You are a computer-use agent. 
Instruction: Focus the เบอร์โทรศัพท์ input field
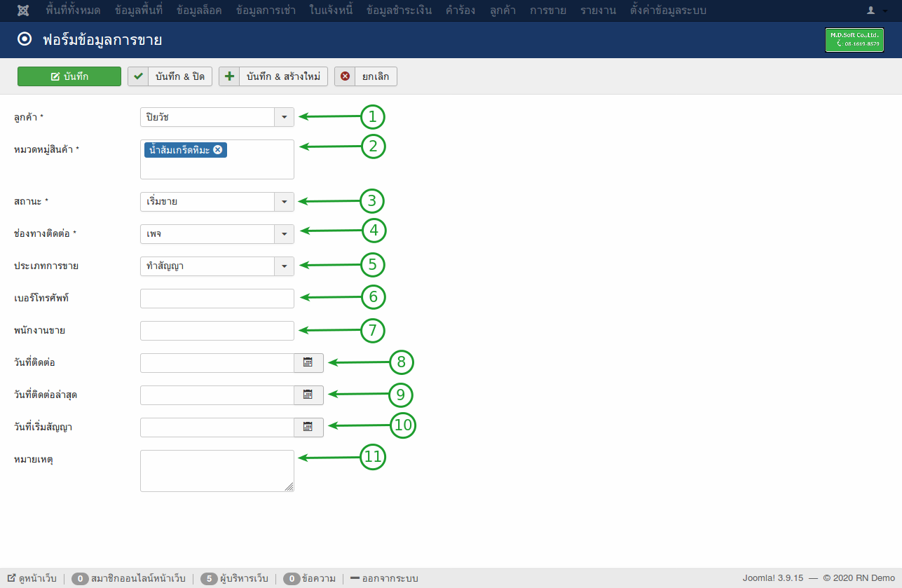tap(217, 299)
